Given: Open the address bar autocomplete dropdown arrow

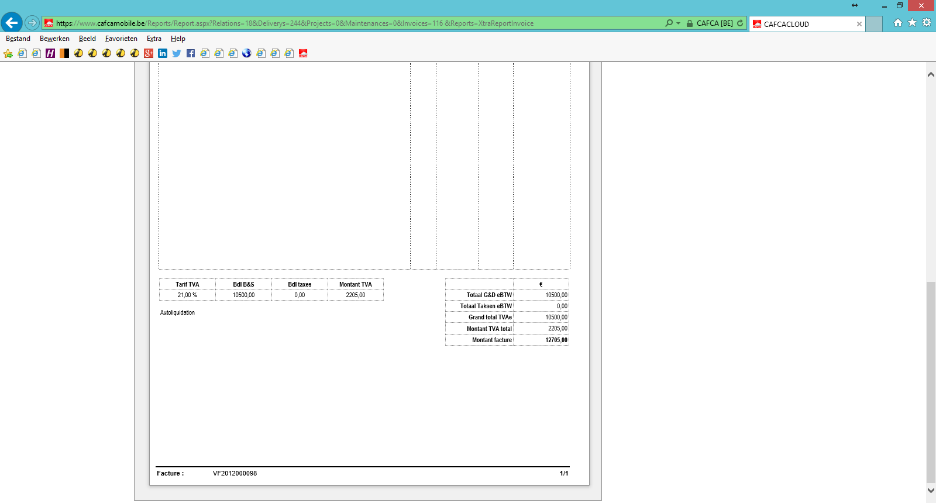Looking at the screenshot, I should tap(678, 23).
